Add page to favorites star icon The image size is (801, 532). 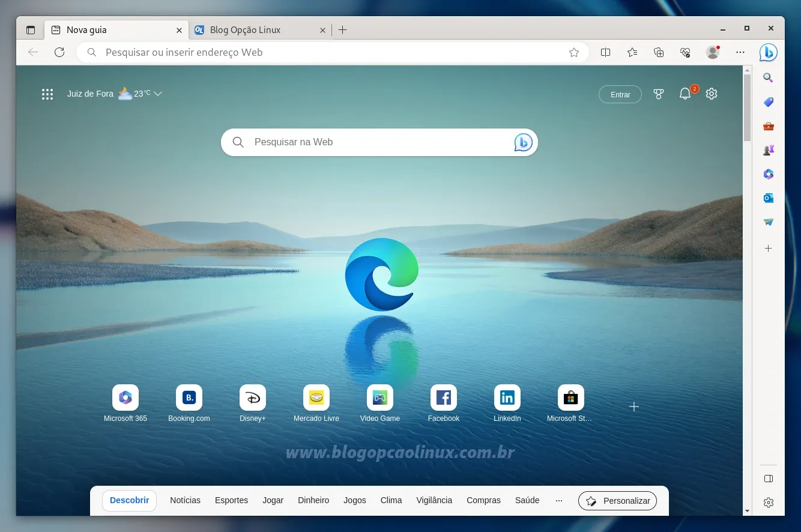coord(574,52)
